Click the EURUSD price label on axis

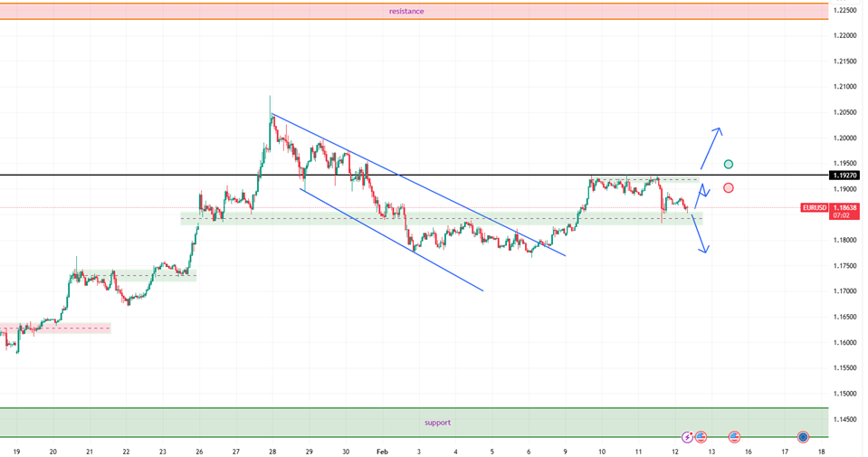click(815, 208)
